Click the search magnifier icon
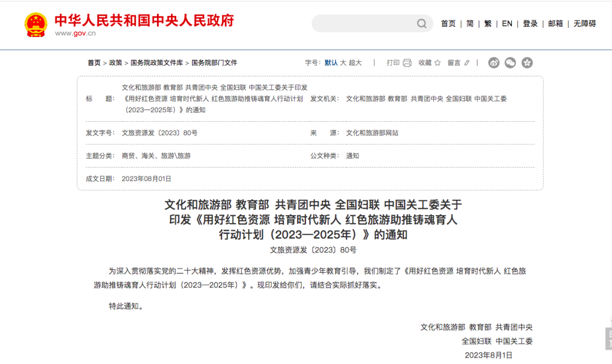This screenshot has width=612, height=364. click(422, 24)
